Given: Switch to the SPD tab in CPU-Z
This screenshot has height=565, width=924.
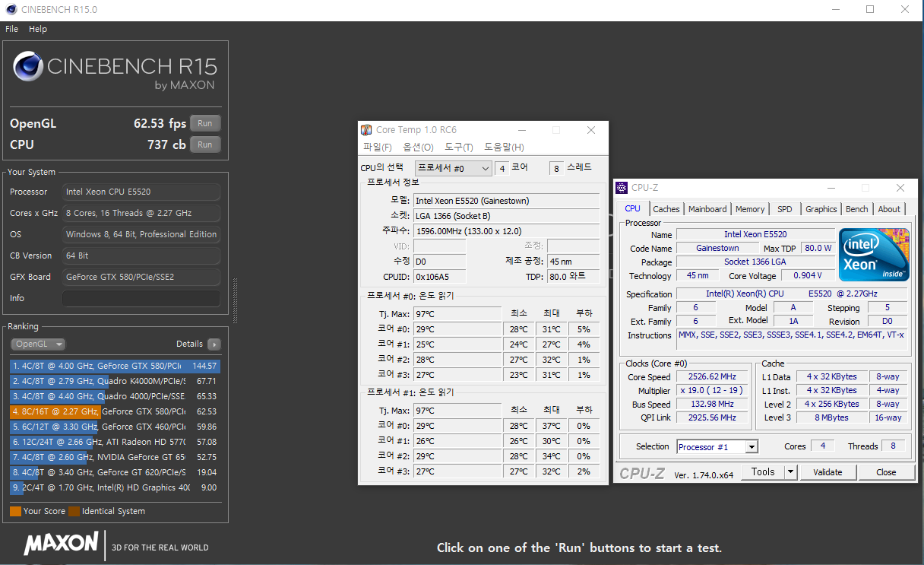Looking at the screenshot, I should coord(784,209).
